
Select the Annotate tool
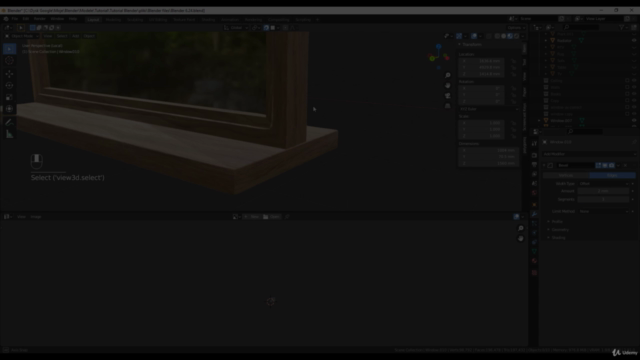pyautogui.click(x=9, y=122)
